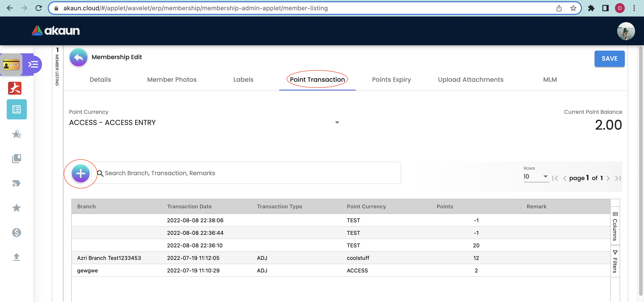
Task: Open the red PDF applet icon
Action: tap(15, 88)
